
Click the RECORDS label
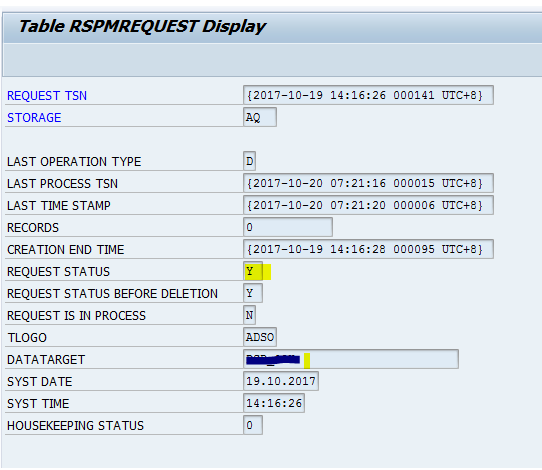(x=33, y=228)
